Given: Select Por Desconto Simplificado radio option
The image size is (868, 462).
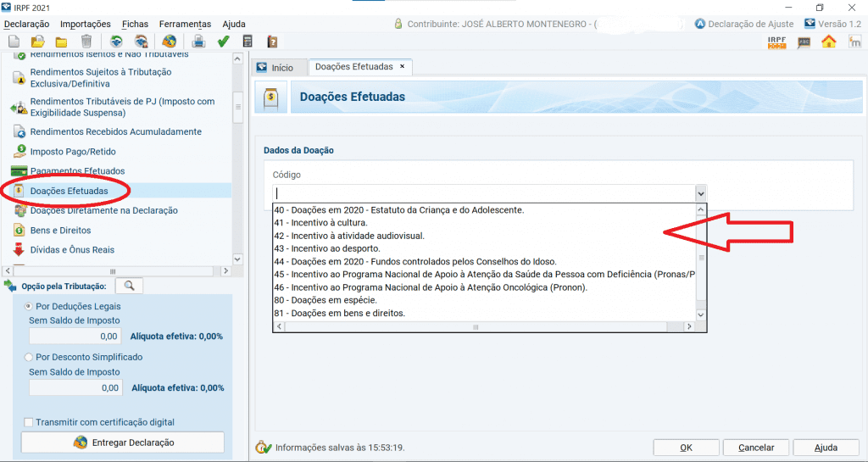Looking at the screenshot, I should pyautogui.click(x=28, y=358).
